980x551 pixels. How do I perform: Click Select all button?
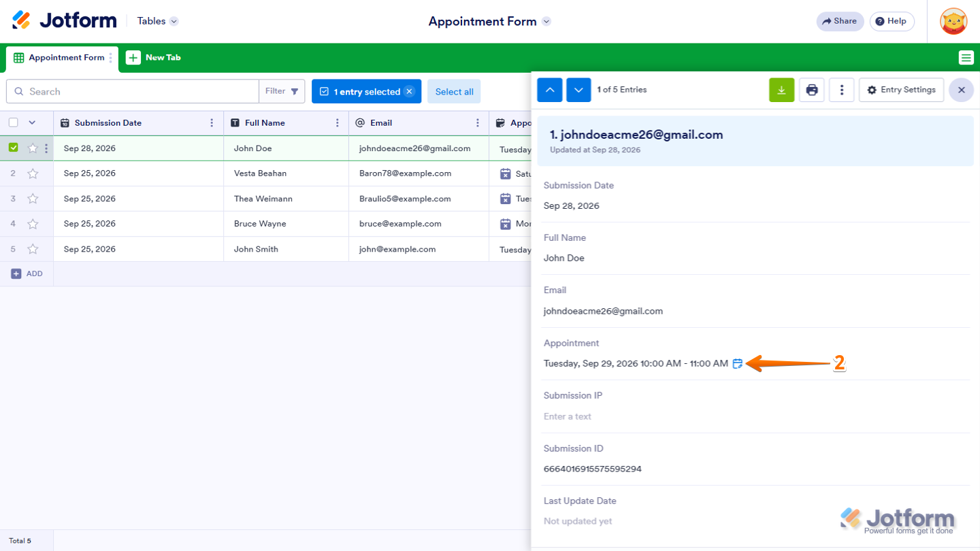click(x=454, y=92)
